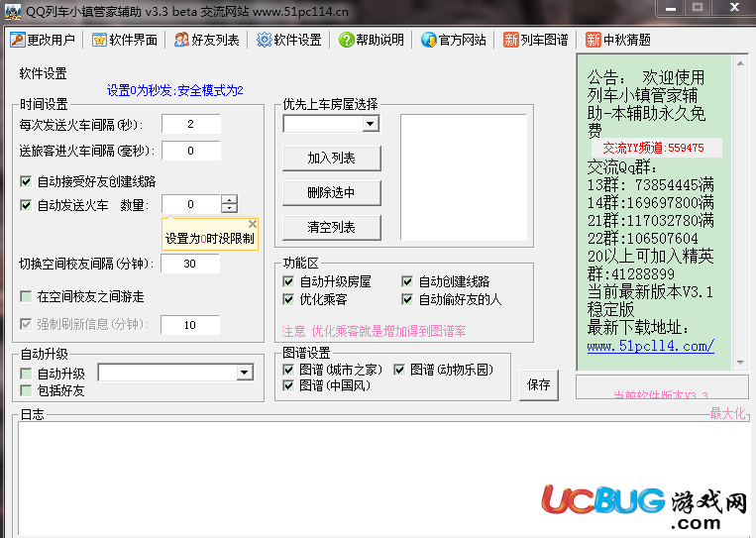This screenshot has height=538, width=756.
Task: Click 注意 优化乘客 pink note text
Action: (x=374, y=331)
